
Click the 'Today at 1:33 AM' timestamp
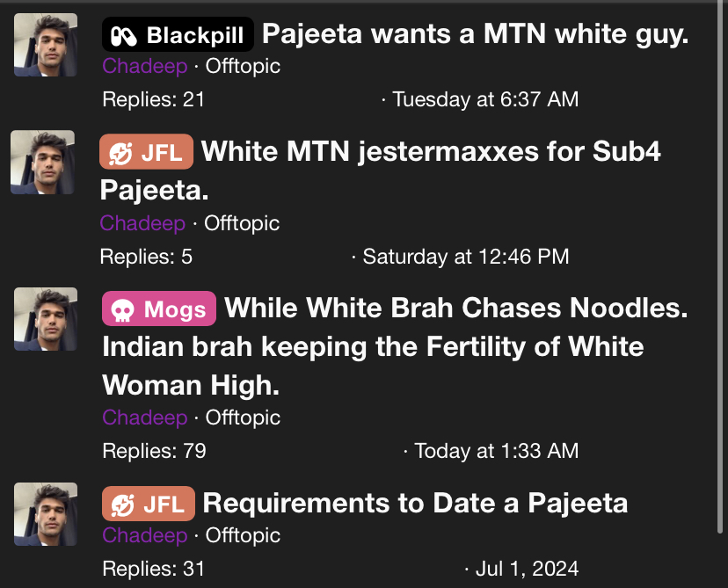pyautogui.click(x=496, y=451)
